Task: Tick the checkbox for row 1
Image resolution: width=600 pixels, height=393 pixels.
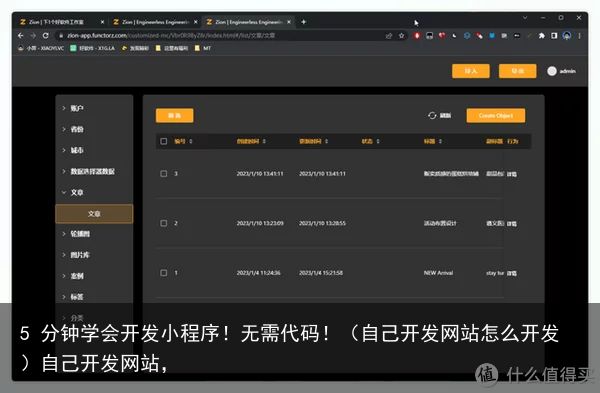Action: [x=164, y=273]
